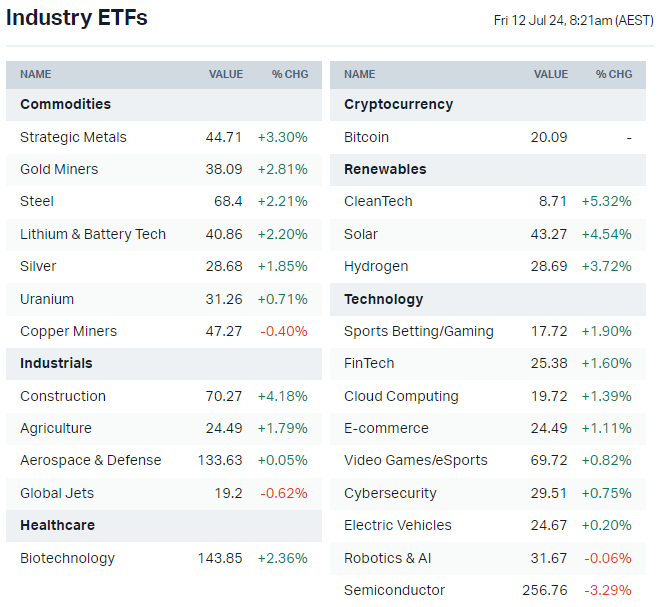The width and height of the screenshot is (664, 607).
Task: Select the Hydrogen ETF row
Action: (x=376, y=266)
